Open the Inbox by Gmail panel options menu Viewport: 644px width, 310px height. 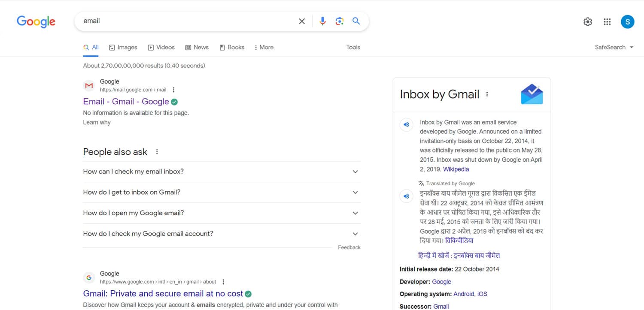coord(487,94)
